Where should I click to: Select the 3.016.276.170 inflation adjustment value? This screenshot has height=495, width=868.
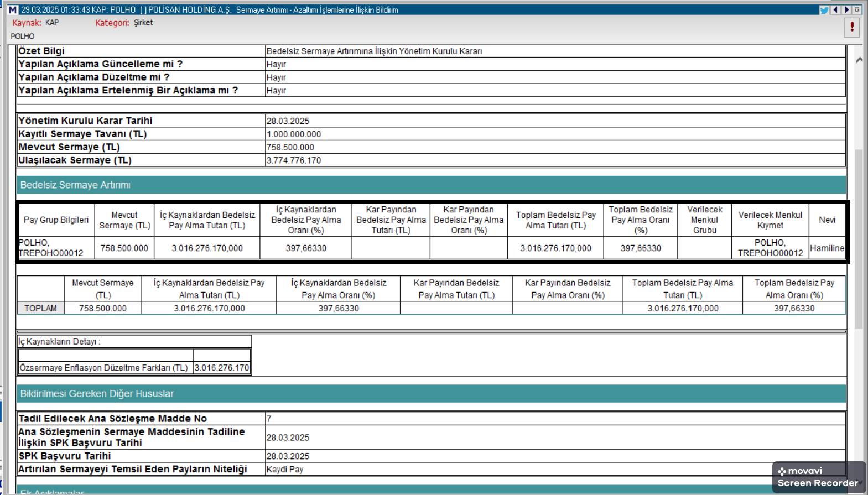222,368
